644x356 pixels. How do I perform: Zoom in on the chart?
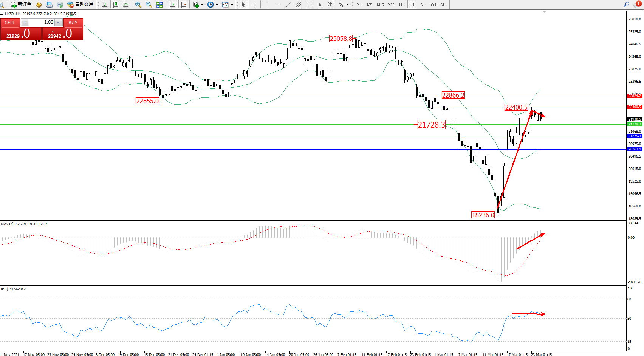138,5
